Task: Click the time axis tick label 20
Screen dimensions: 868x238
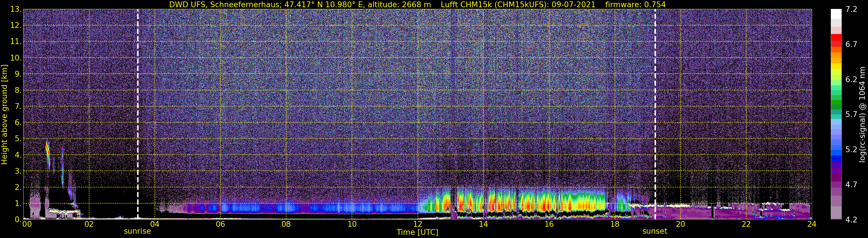Action: [x=680, y=224]
